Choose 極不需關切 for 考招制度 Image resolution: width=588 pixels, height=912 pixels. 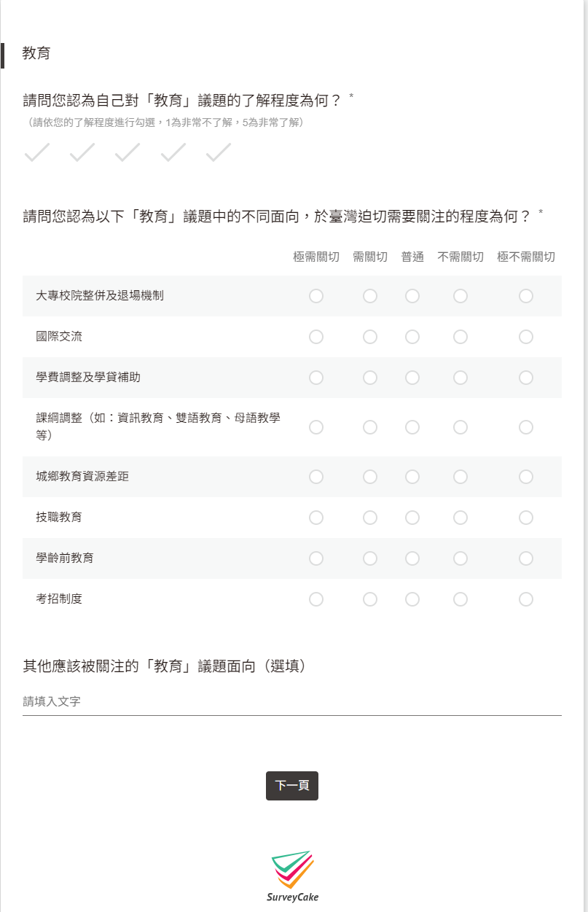(526, 599)
